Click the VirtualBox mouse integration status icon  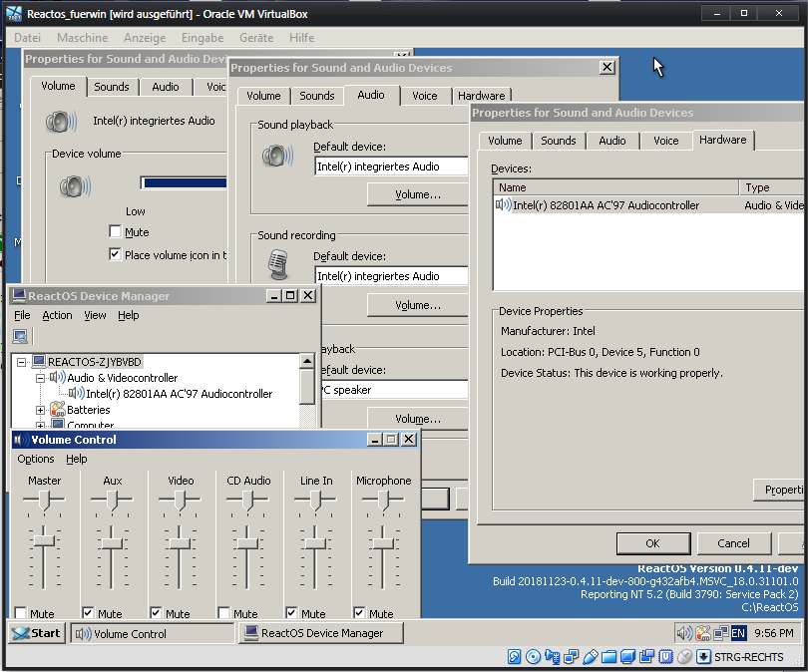pyautogui.click(x=684, y=657)
